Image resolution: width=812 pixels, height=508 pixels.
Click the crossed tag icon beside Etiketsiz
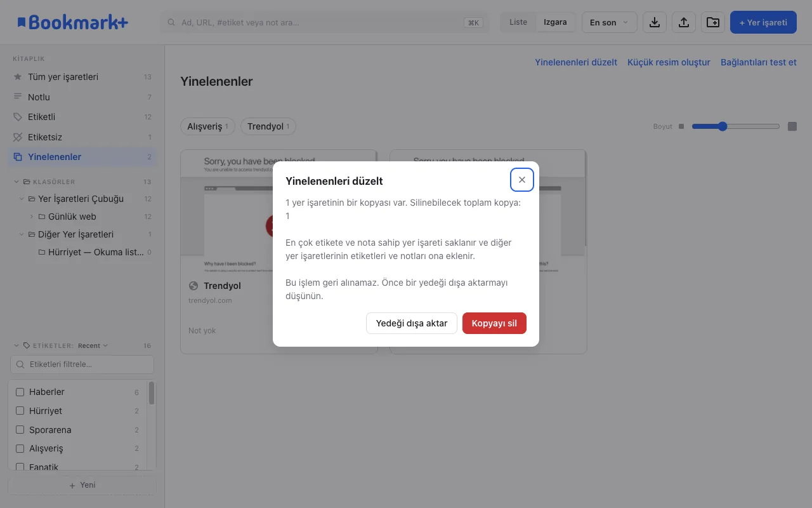click(18, 137)
